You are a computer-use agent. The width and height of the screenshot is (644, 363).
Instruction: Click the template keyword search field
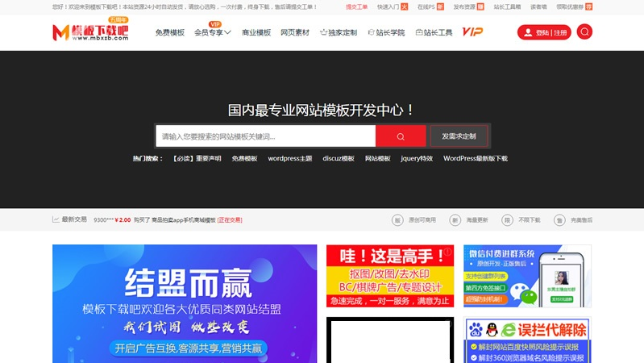266,136
